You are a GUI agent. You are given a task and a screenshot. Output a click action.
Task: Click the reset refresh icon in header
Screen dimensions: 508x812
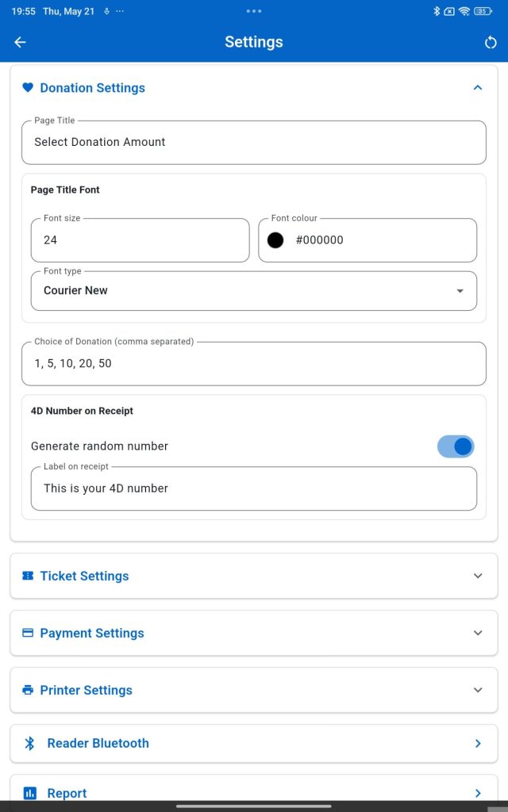point(490,43)
